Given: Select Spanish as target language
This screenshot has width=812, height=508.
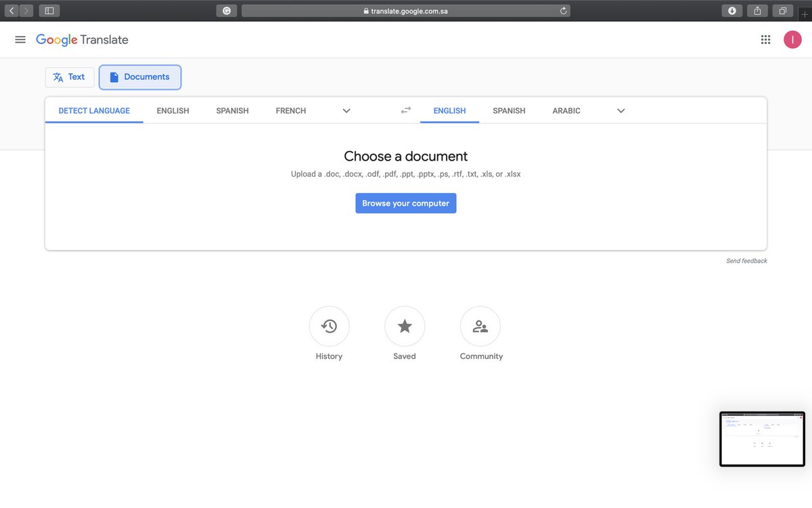Looking at the screenshot, I should pyautogui.click(x=509, y=110).
